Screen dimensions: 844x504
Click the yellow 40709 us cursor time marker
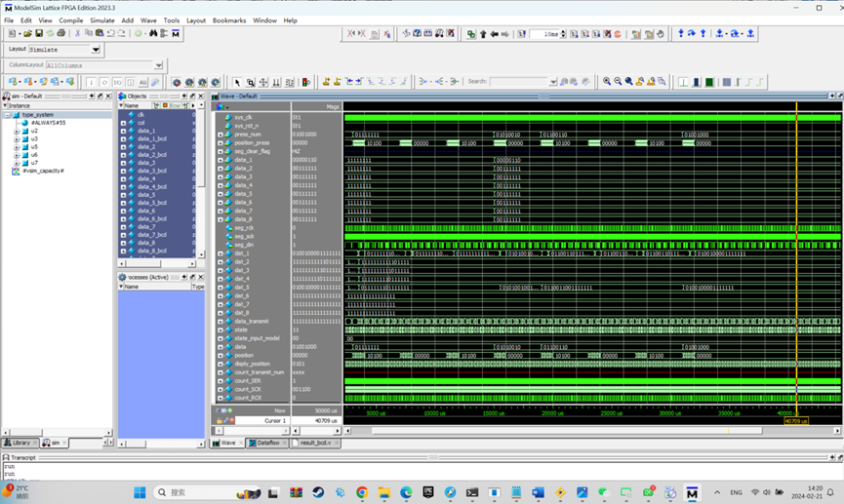pos(796,420)
